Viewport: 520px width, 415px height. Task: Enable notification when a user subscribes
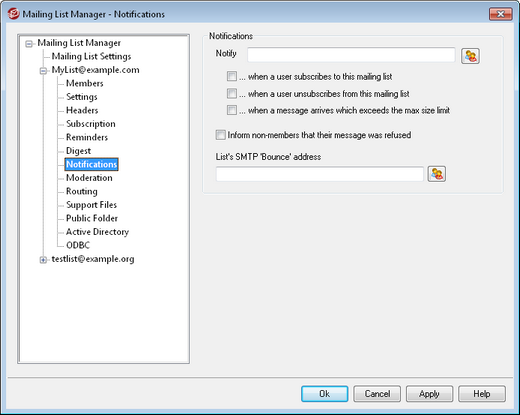232,76
